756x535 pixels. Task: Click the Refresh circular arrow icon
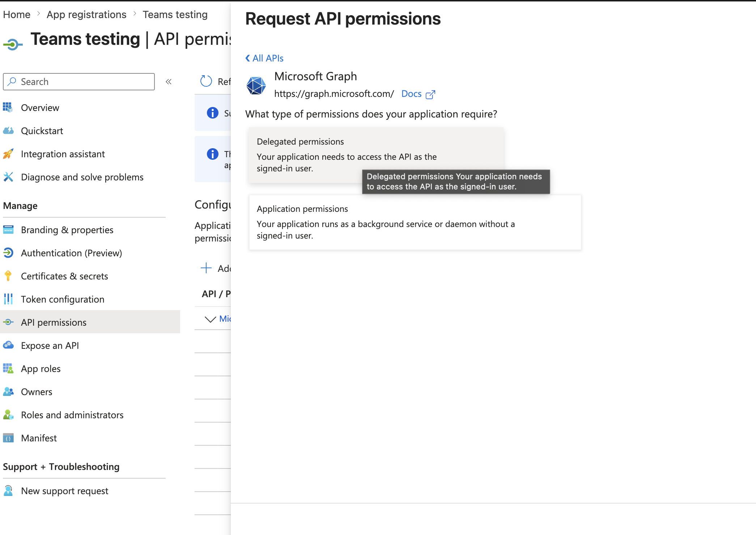coord(206,81)
